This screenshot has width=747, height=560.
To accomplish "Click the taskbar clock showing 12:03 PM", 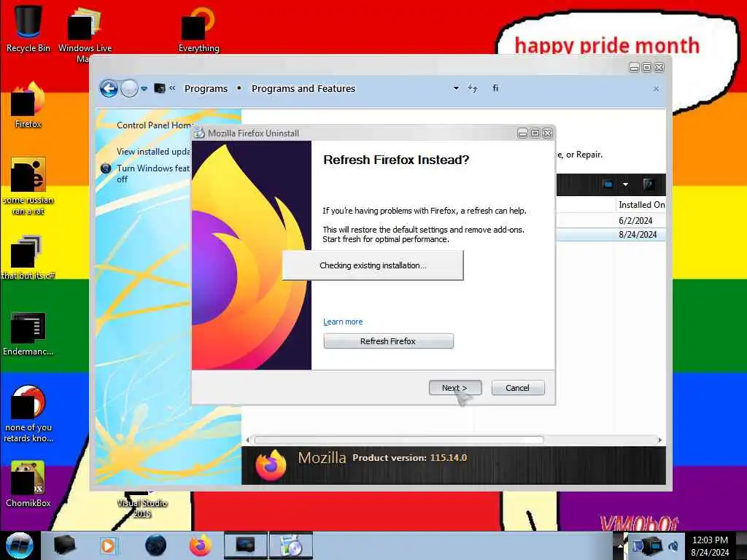I will [710, 545].
